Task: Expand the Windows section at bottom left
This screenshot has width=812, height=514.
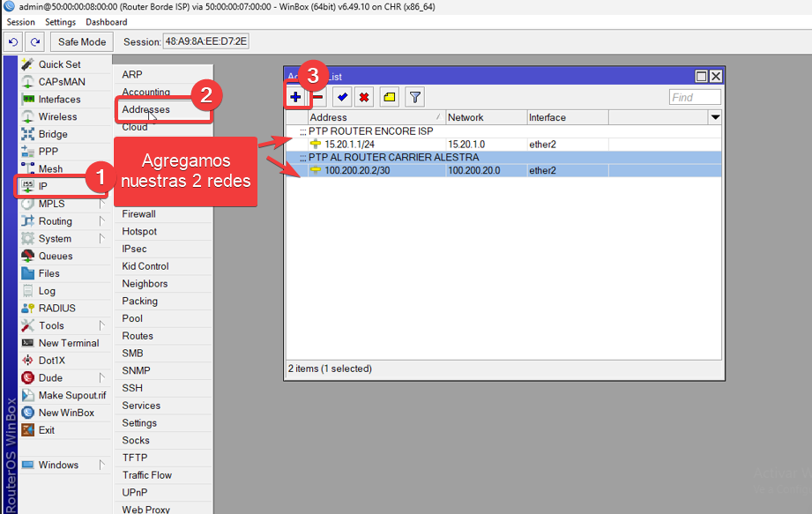Action: (53, 465)
